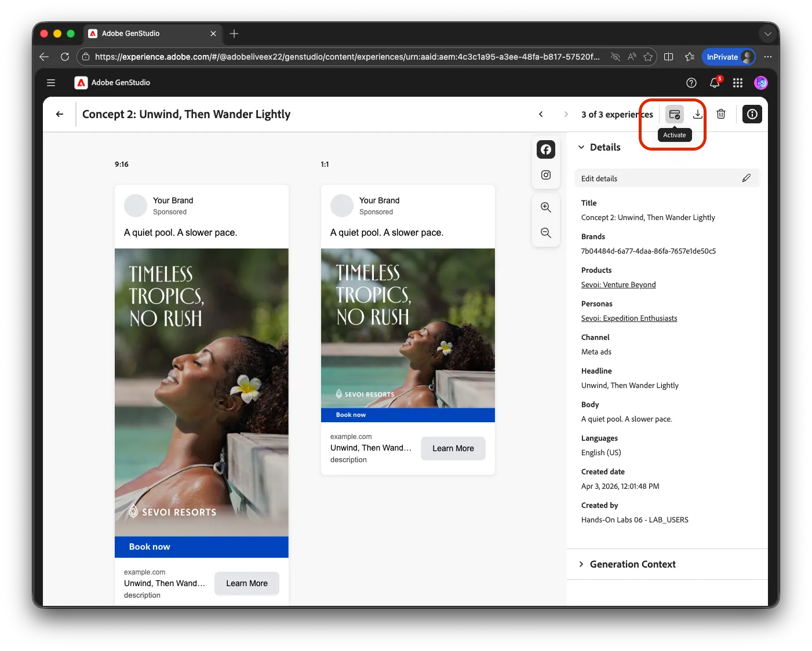Switch to the Instagram preview icon
The width and height of the screenshot is (812, 651).
coord(546,175)
